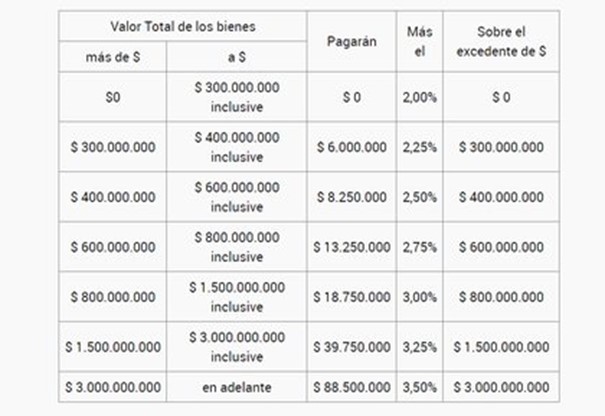Screen dimensions: 605x416
Task: Click the 'Valor Total de los bienes' header
Action: [x=183, y=26]
